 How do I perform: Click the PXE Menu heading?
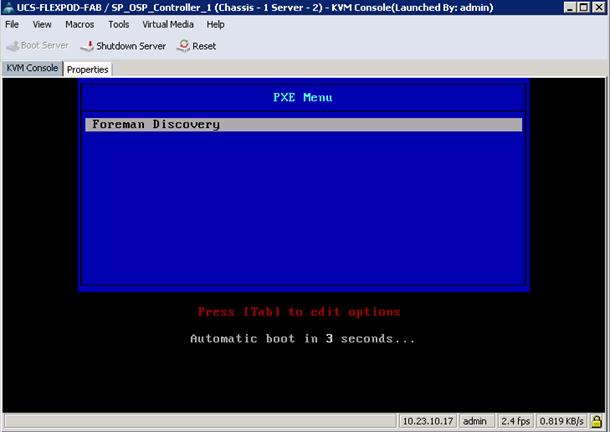click(x=303, y=97)
